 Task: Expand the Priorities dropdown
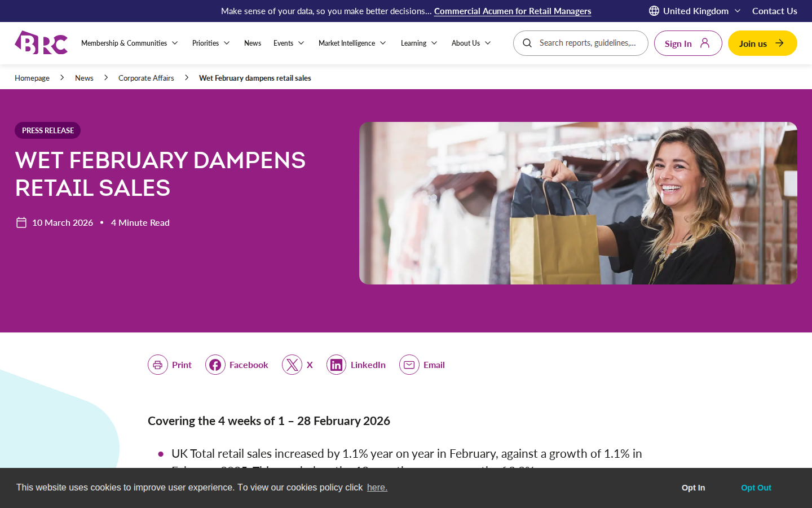211,43
